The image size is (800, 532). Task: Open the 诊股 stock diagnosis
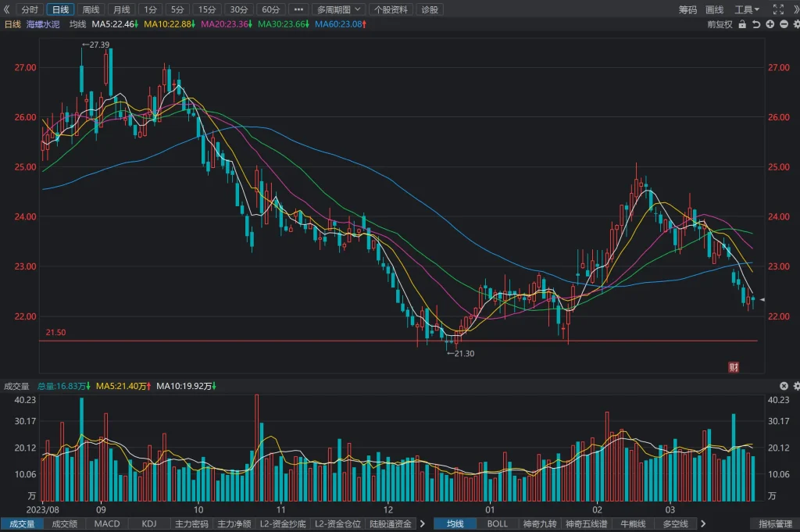pyautogui.click(x=430, y=9)
